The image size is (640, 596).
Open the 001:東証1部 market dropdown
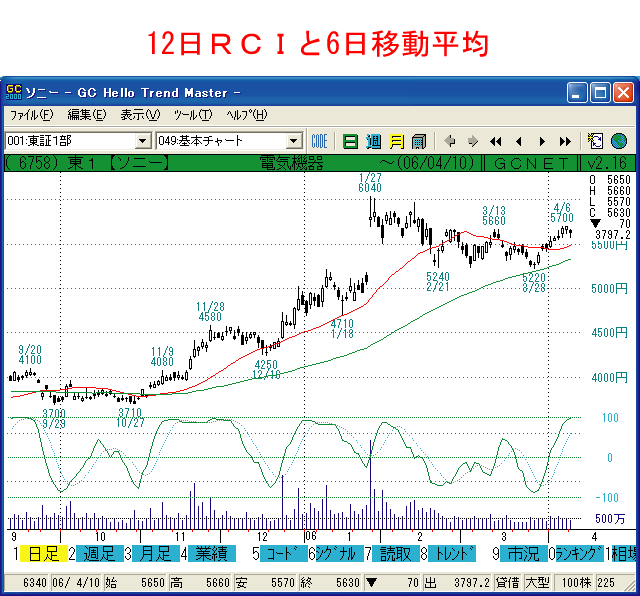click(x=142, y=141)
